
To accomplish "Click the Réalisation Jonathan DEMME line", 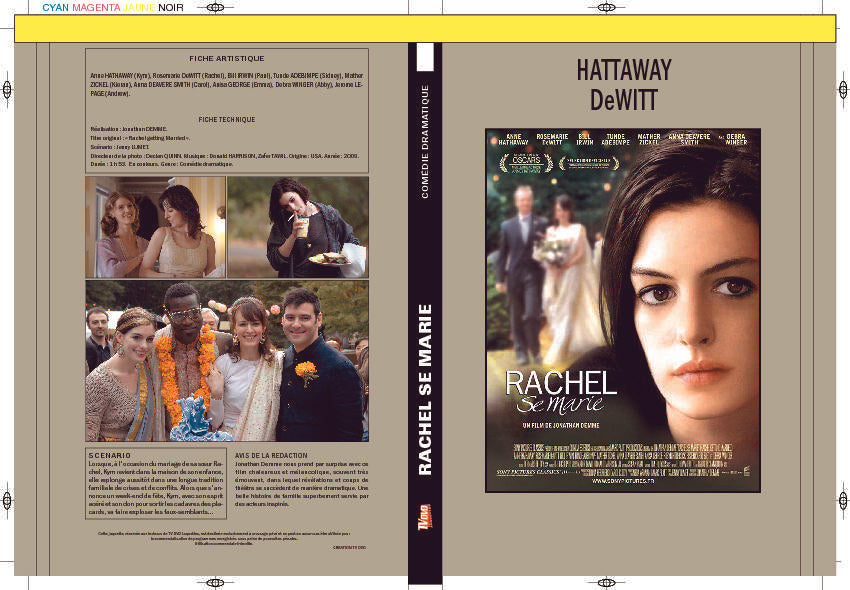I will pyautogui.click(x=129, y=129).
